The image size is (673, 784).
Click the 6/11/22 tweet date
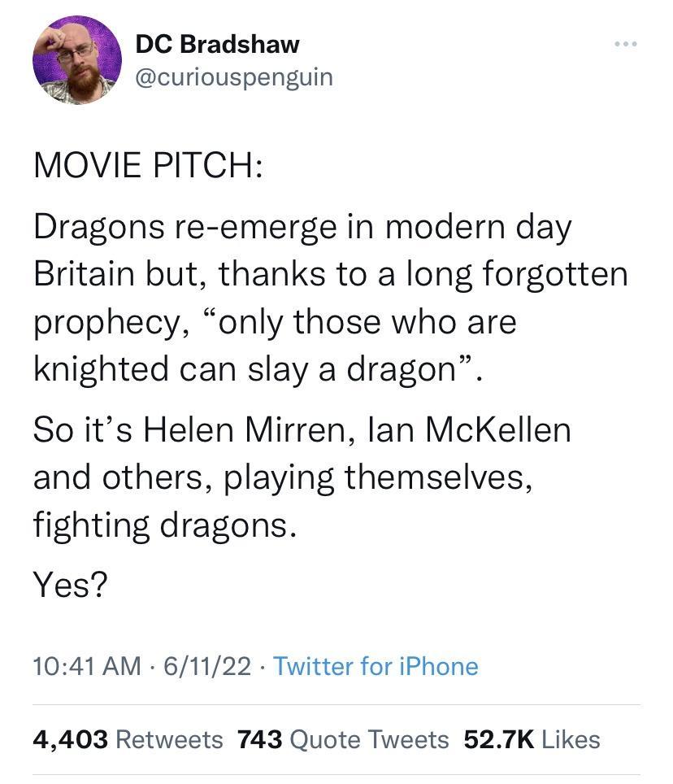point(207,666)
